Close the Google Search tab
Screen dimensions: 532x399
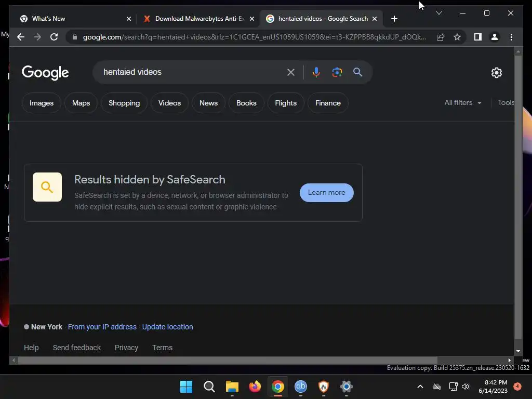(375, 19)
